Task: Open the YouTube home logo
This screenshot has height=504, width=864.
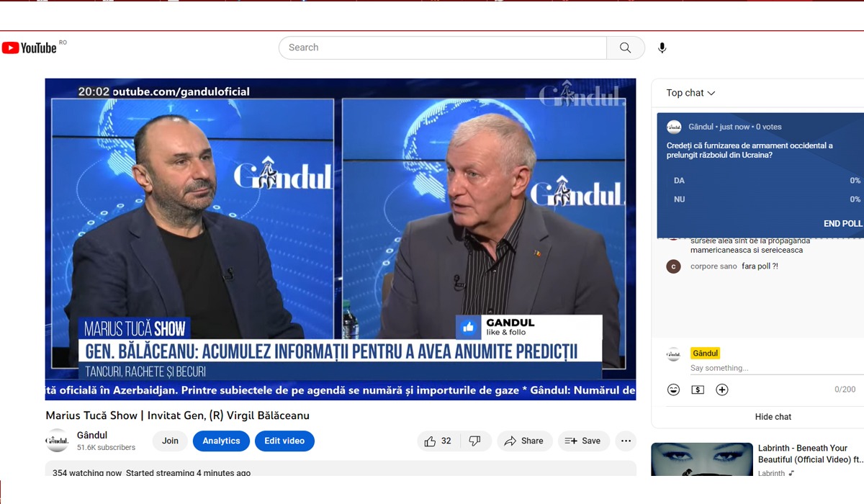Action: [x=30, y=48]
